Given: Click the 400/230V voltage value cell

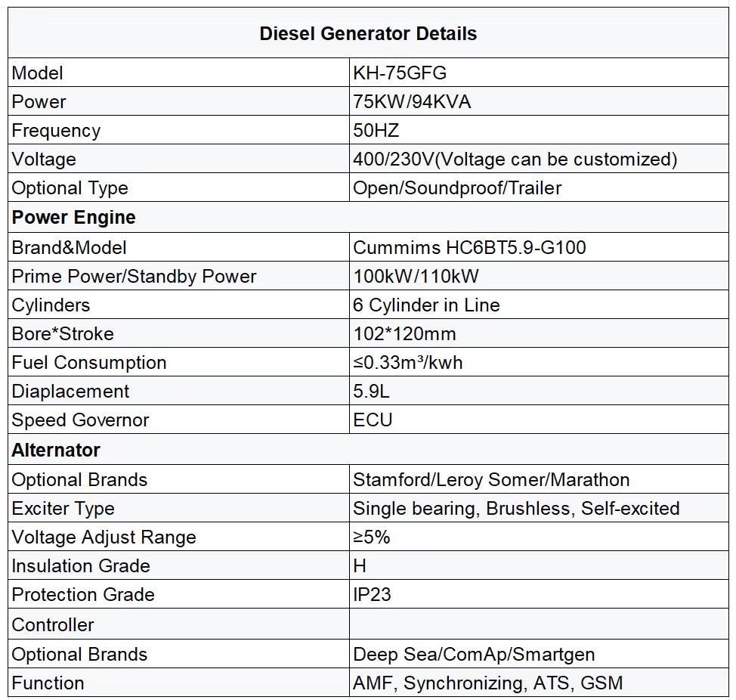Looking at the screenshot, I should coord(539,158).
